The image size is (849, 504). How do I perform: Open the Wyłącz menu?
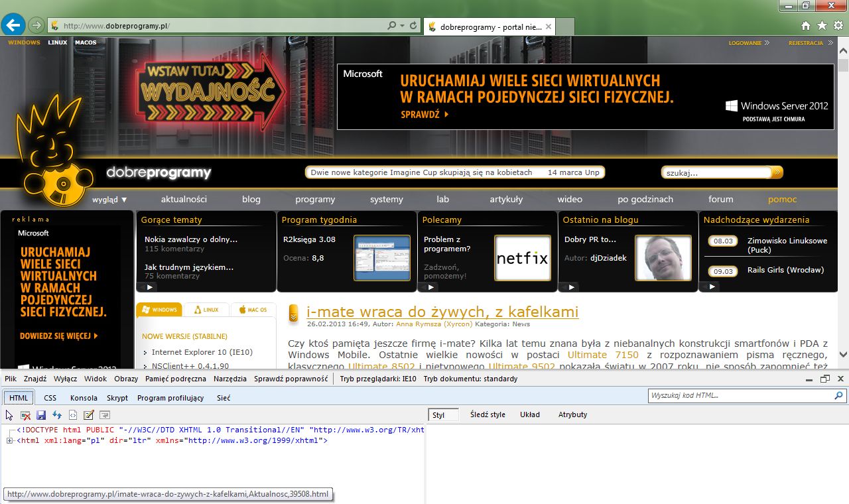[65, 379]
